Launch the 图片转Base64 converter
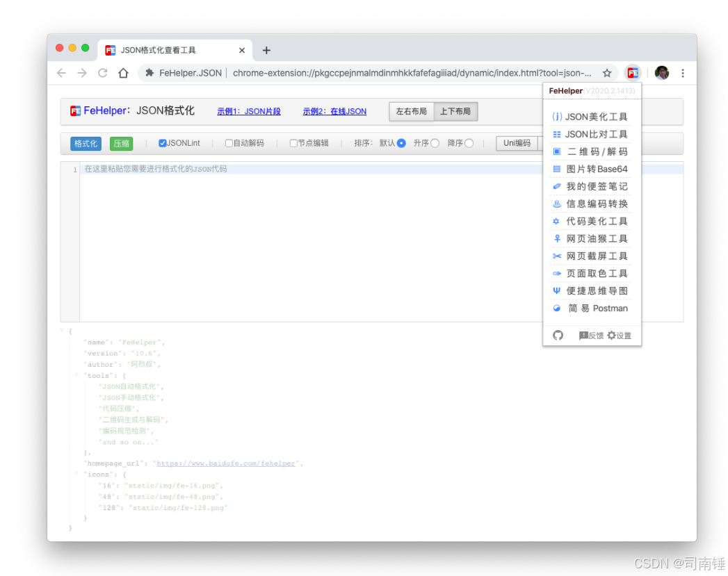728x576 pixels. point(592,169)
